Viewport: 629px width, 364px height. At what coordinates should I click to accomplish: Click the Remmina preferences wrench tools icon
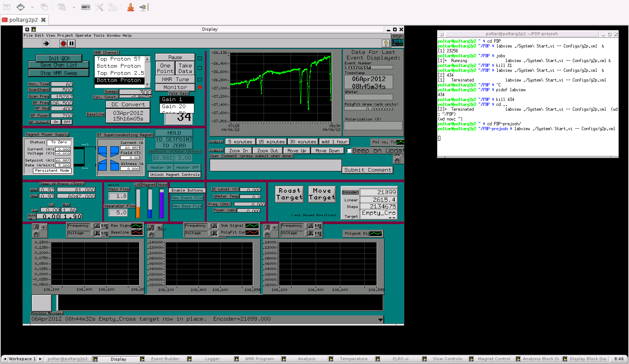[x=99, y=7]
